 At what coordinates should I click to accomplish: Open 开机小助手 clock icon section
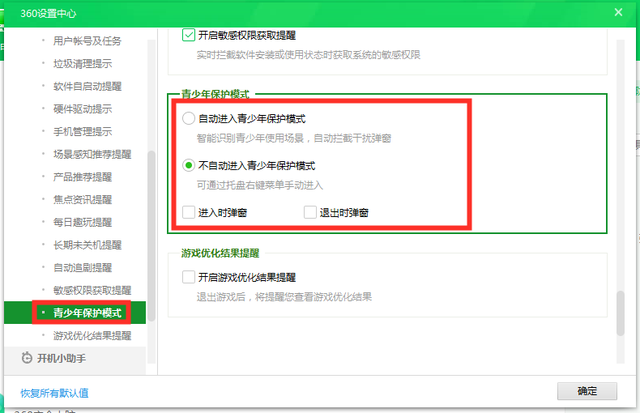75,358
